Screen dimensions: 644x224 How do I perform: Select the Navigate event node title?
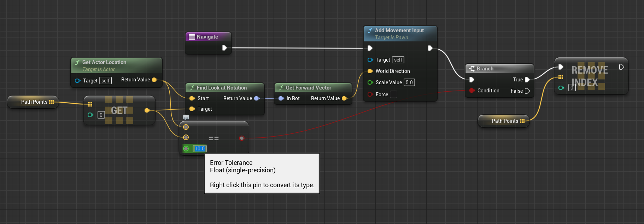[x=208, y=37]
